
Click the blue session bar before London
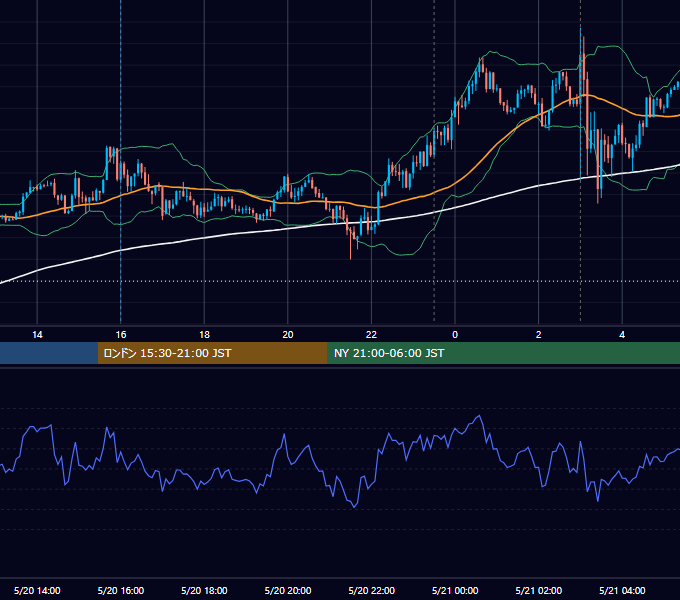coord(49,353)
